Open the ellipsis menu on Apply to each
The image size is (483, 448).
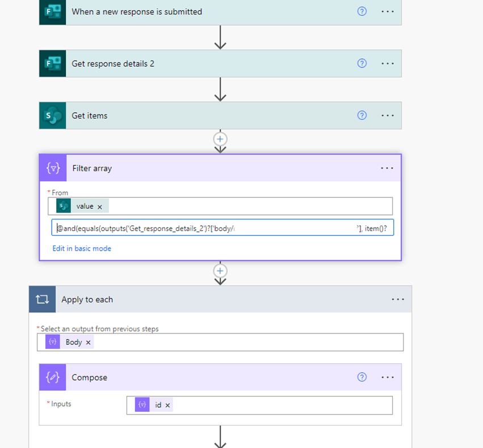pyautogui.click(x=398, y=299)
